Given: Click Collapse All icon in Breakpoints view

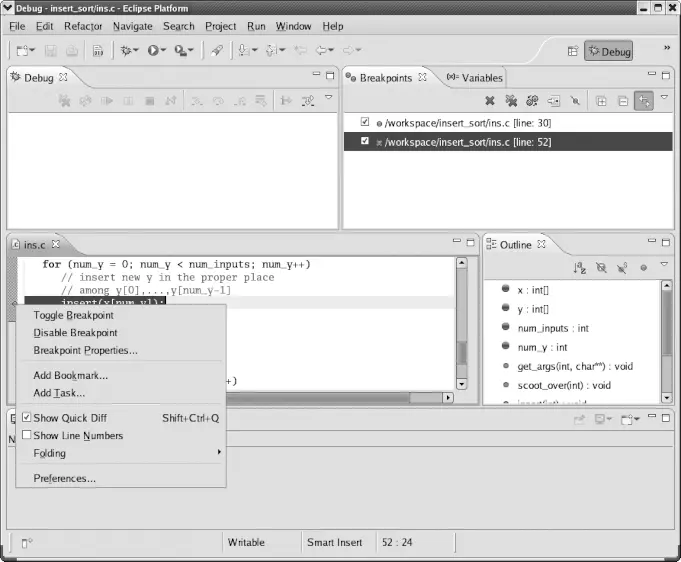Looking at the screenshot, I should [x=622, y=100].
